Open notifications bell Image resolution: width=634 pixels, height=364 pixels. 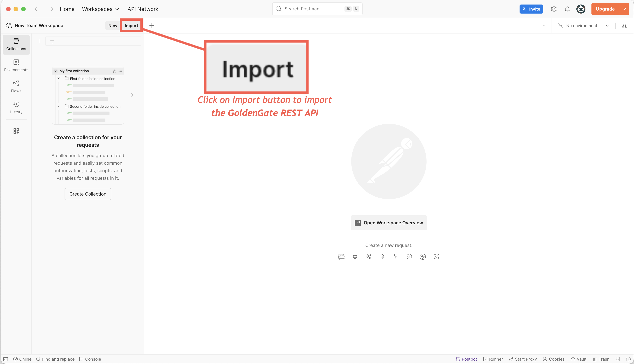pos(567,9)
